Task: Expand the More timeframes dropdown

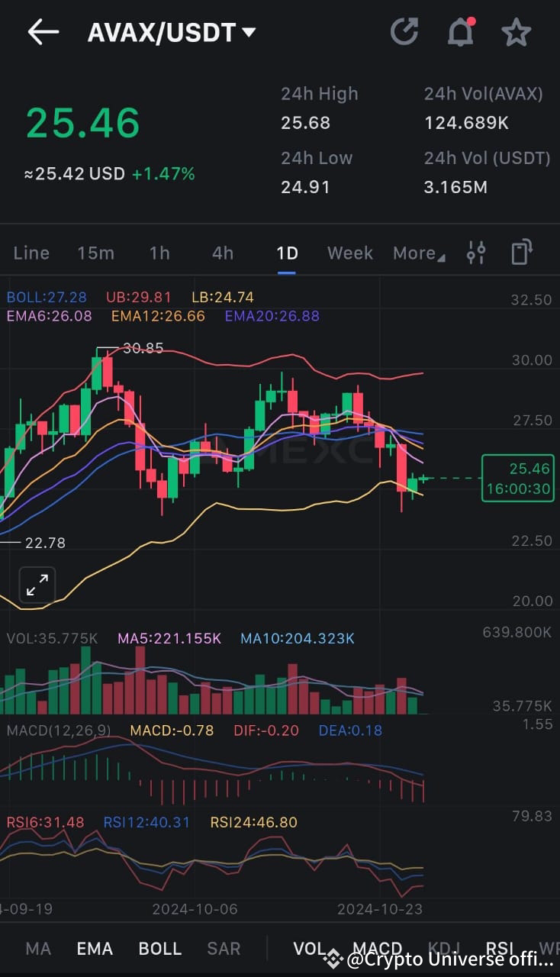Action: click(x=418, y=252)
